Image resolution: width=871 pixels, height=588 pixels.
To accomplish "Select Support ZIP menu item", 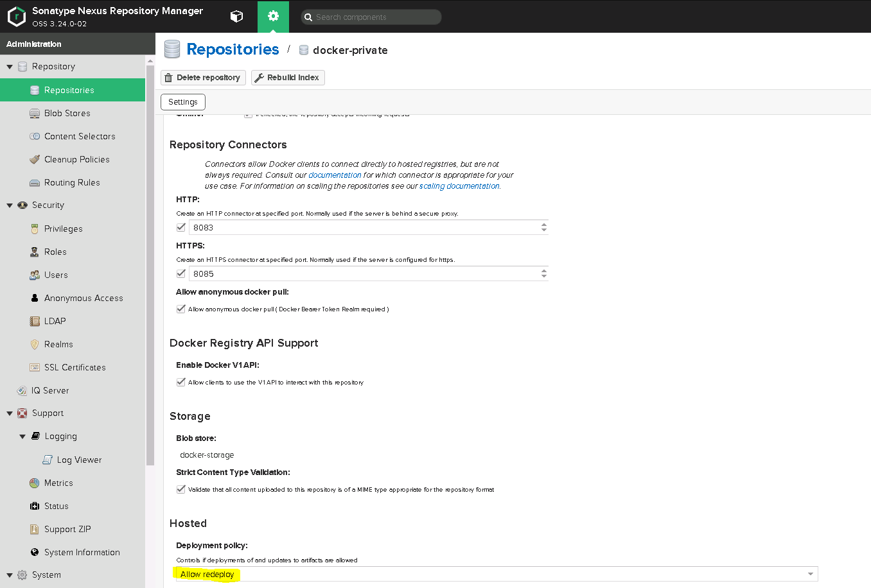I will [x=73, y=529].
